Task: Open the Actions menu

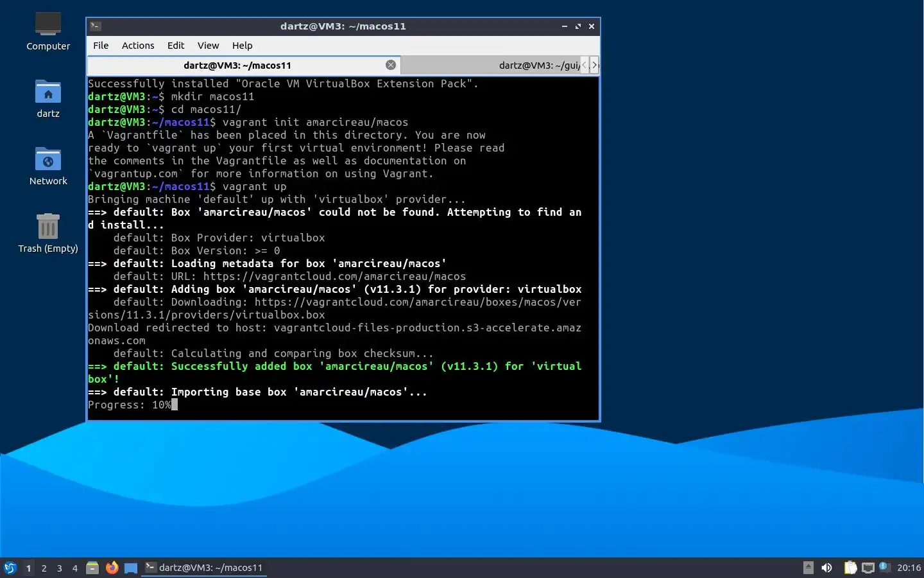Action: point(138,46)
